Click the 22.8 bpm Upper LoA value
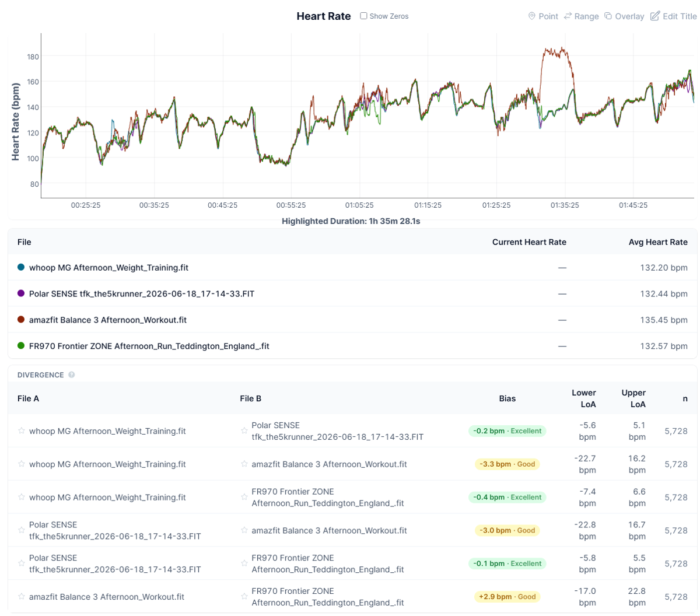The width and height of the screenshot is (700, 616). coord(636,597)
